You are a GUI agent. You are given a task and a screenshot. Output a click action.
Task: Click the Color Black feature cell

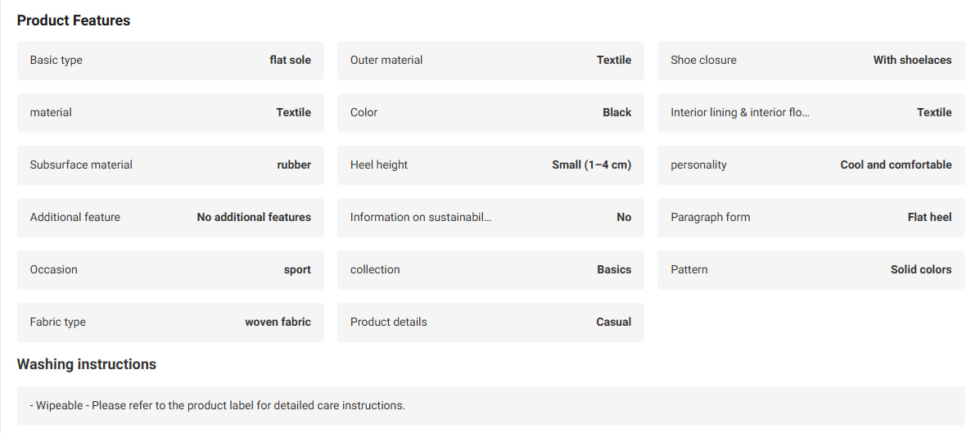(x=490, y=112)
